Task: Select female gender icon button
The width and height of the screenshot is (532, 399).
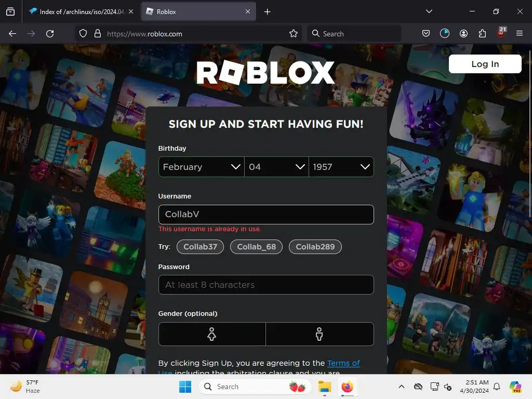Action: (212, 334)
